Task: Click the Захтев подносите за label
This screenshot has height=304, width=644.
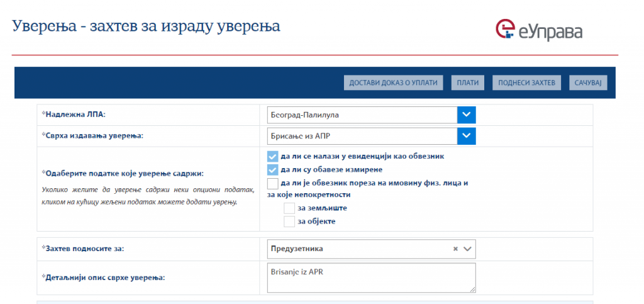Action: click(84, 249)
